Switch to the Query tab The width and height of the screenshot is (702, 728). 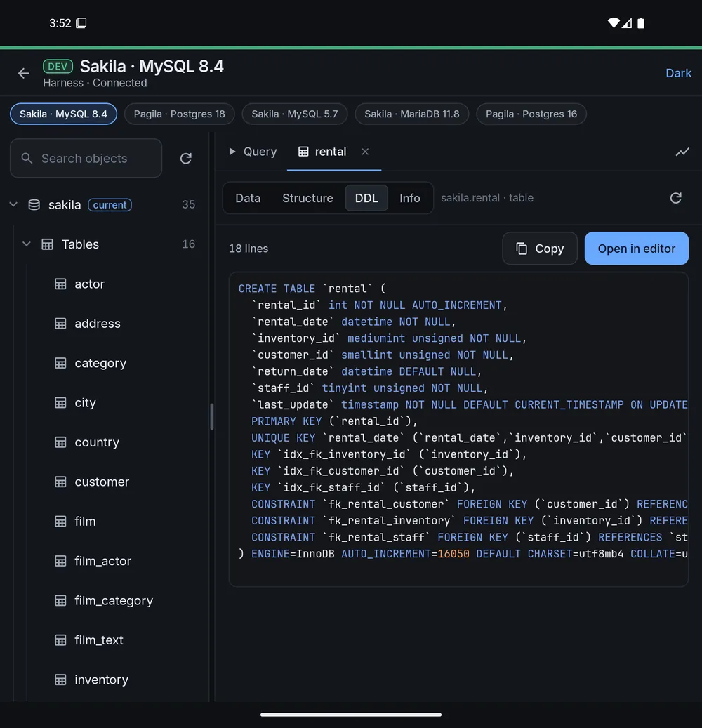(x=253, y=152)
